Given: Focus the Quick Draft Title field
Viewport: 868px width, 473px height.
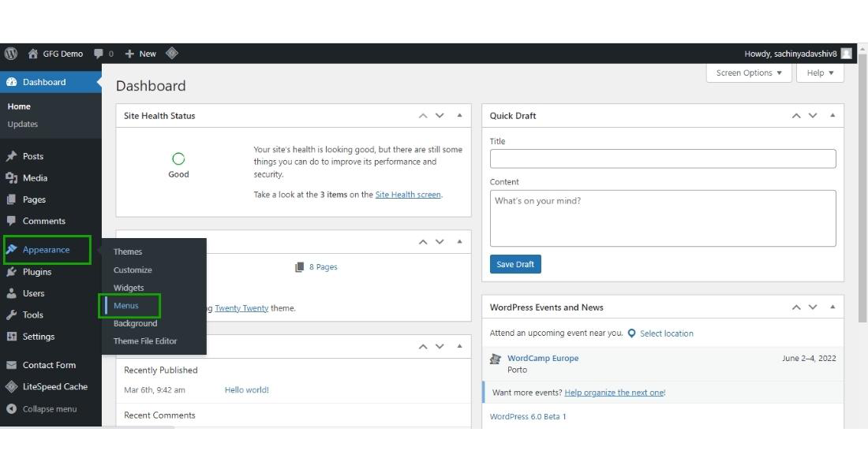Looking at the screenshot, I should pos(663,158).
